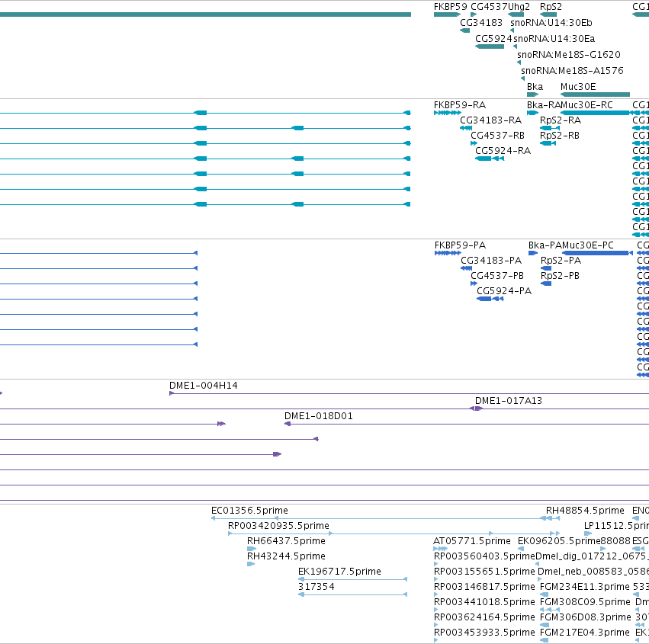Select the CG4537-PB protein feature
649x644 pixels.
474,284
